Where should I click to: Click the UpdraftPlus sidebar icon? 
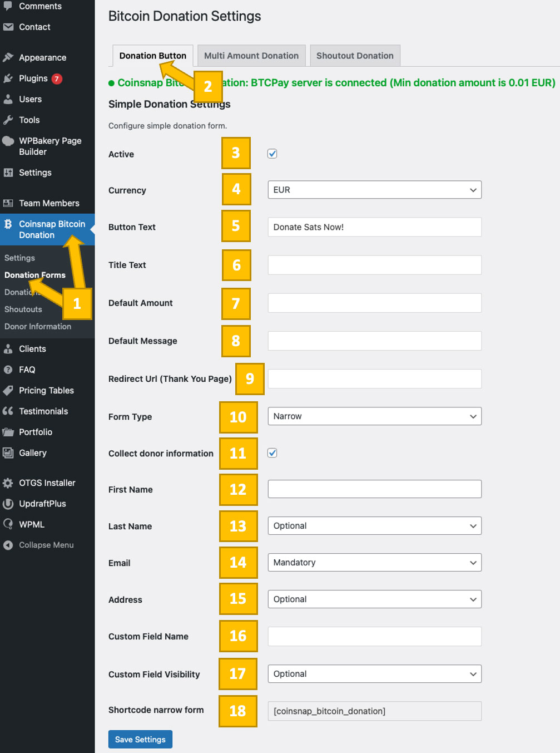pyautogui.click(x=9, y=504)
